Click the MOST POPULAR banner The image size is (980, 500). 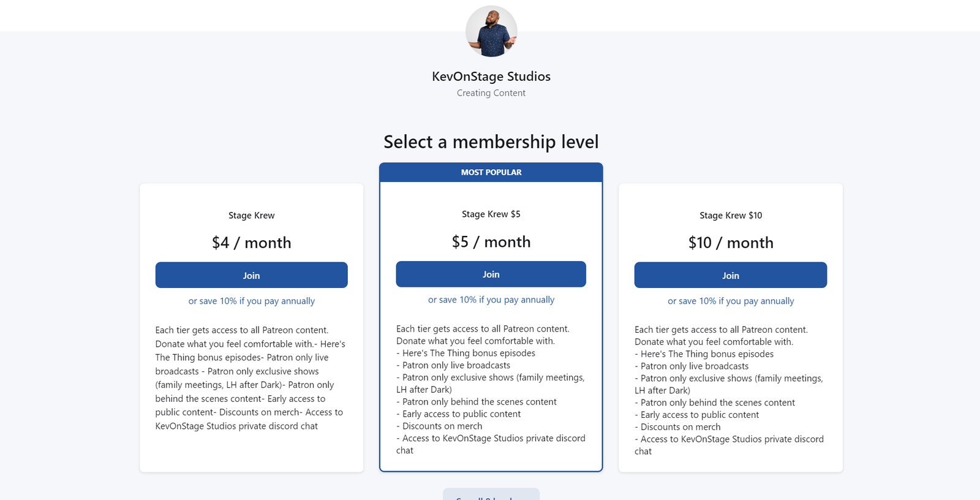tap(491, 172)
